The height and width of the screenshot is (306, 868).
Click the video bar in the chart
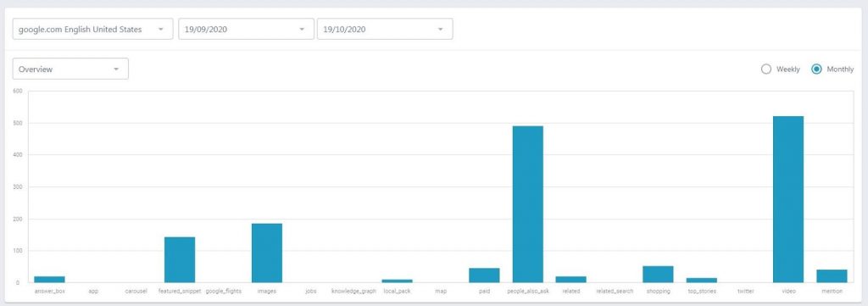point(788,199)
